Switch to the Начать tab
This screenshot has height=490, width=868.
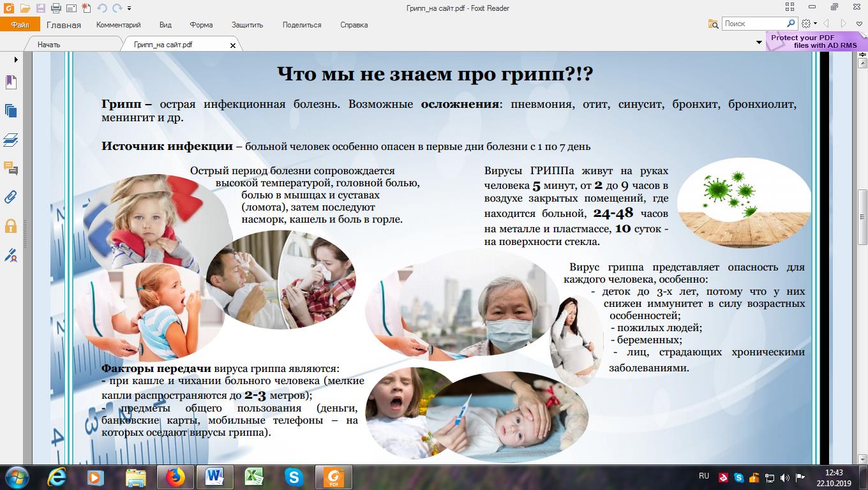49,45
